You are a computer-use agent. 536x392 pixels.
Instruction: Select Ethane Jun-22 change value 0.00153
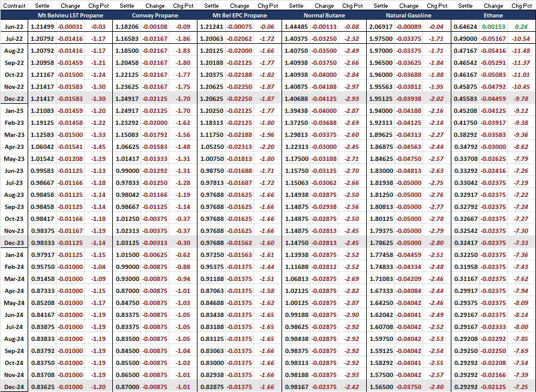pos(493,26)
